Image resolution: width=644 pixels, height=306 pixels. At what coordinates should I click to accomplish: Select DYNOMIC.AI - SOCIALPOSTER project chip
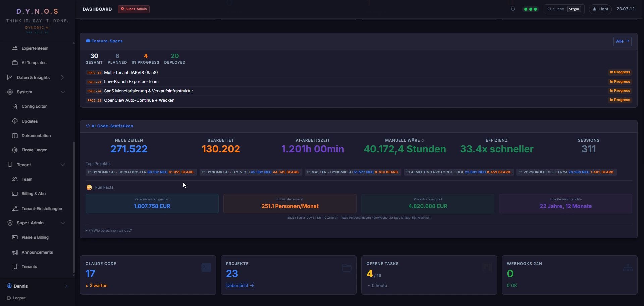click(x=141, y=172)
